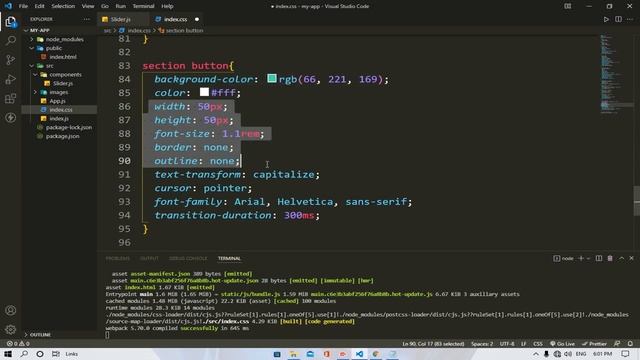Open the Source Control view
Screen dimensions: 640x360
coord(11,60)
